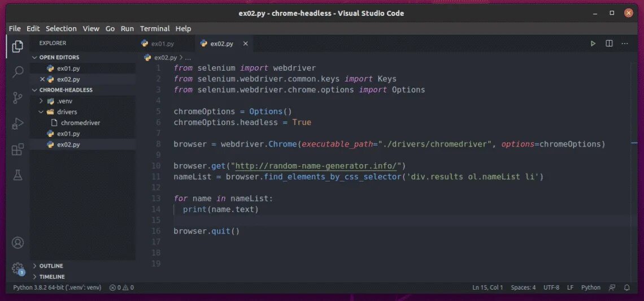Open the Extensions view
Screen dimensions: 644x301
pyautogui.click(x=18, y=149)
